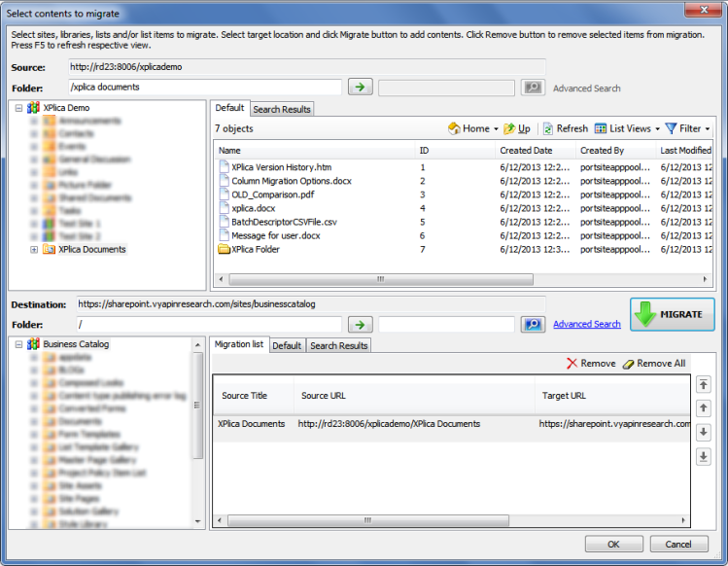Move migration item to top

click(x=704, y=385)
